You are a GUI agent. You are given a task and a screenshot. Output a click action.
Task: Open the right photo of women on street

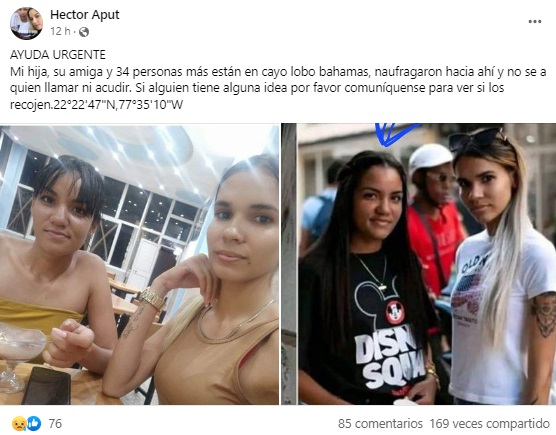pos(419,264)
